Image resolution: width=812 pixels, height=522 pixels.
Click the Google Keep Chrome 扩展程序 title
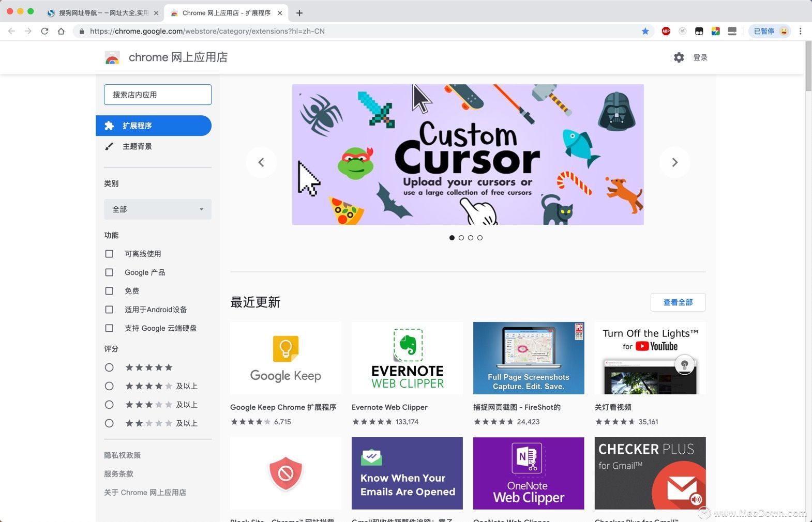click(x=283, y=407)
